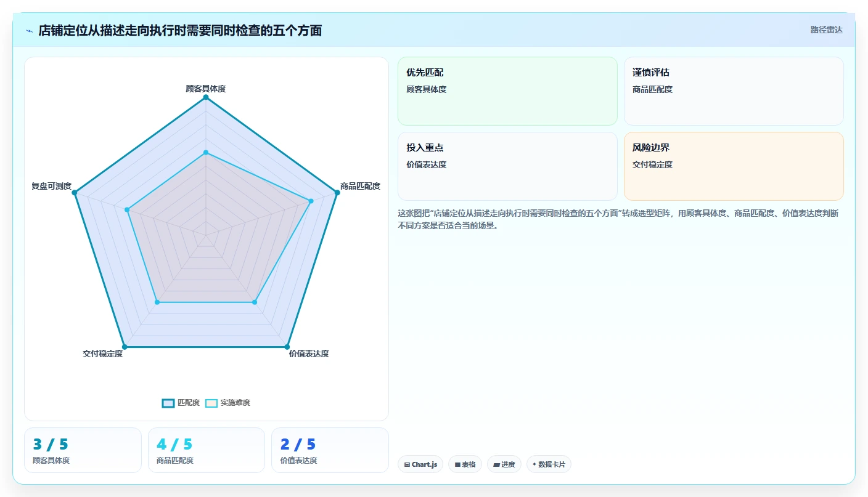Select the 进度 tag chip
The height and width of the screenshot is (497, 868).
504,464
